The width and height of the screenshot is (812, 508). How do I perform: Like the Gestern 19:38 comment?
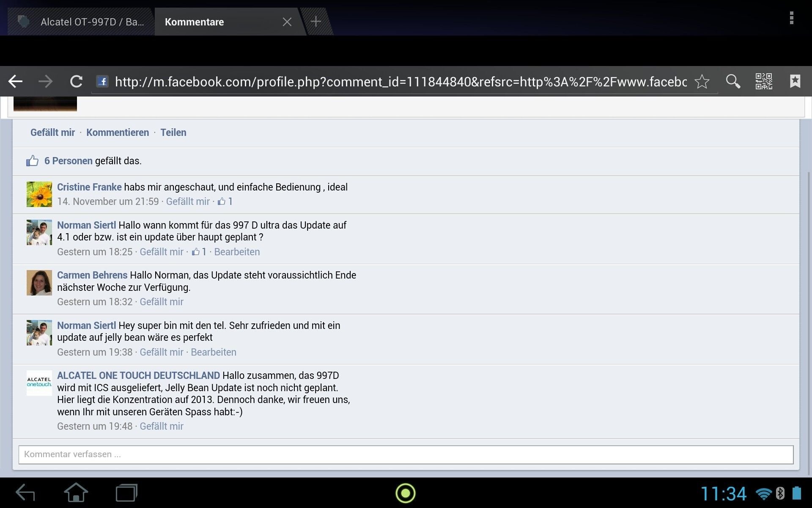coord(162,352)
